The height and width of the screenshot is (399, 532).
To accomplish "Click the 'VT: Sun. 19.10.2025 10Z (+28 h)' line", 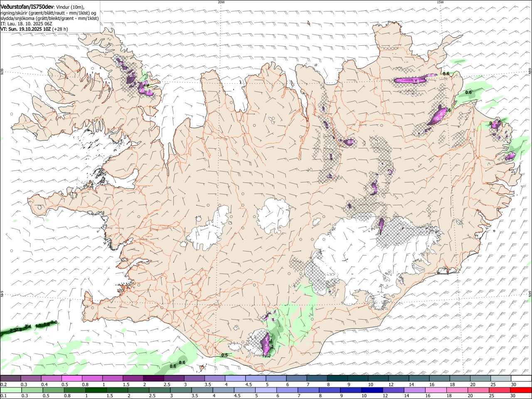I will [x=34, y=29].
